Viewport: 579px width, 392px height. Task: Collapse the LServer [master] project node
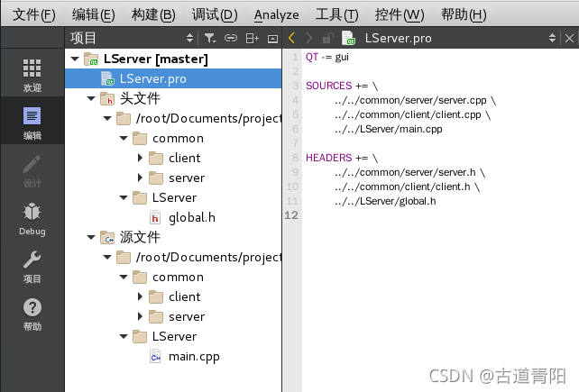click(75, 59)
